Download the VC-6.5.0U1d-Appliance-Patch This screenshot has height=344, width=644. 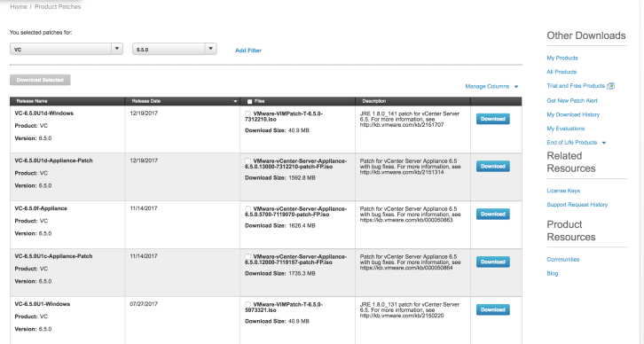tap(493, 167)
